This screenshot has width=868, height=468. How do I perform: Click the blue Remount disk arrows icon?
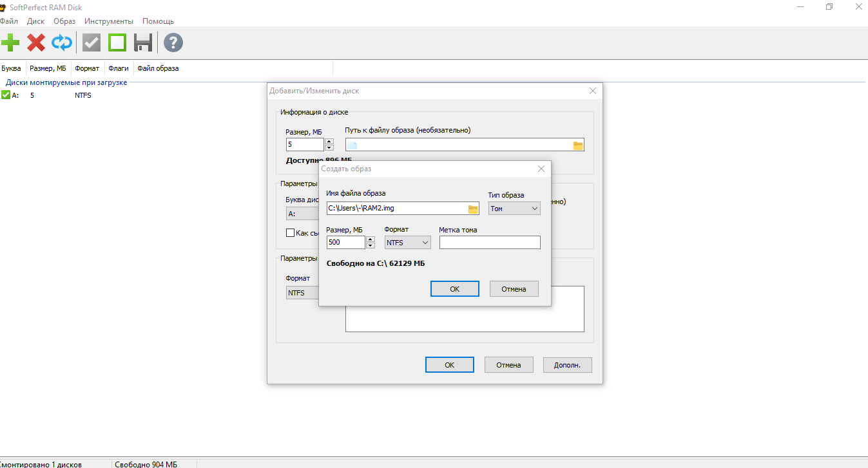tap(62, 43)
